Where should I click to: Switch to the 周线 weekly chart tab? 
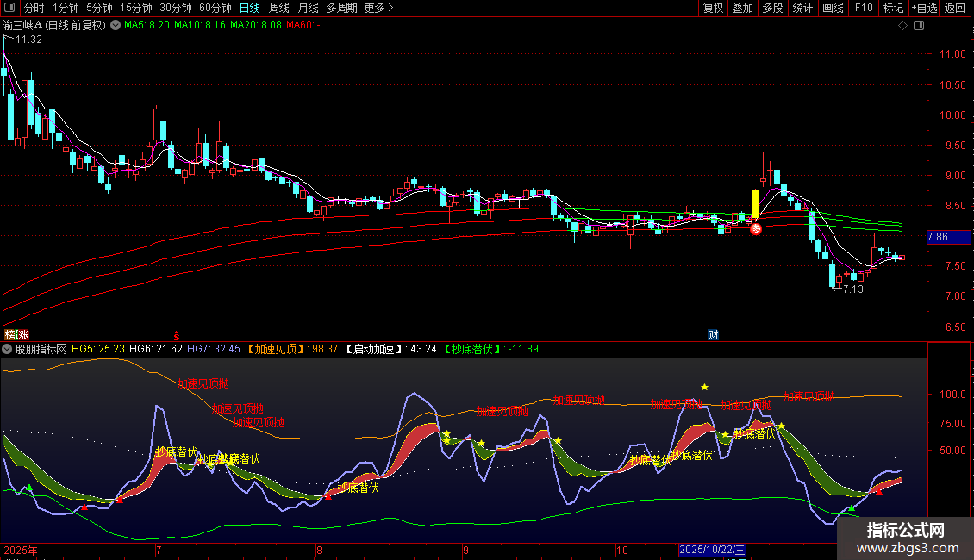tap(279, 8)
